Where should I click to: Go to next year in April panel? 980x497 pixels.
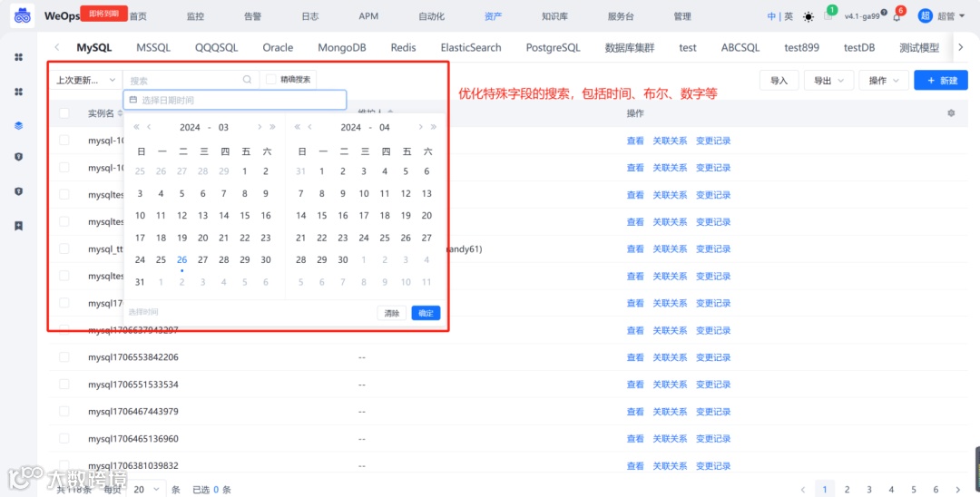(x=433, y=127)
